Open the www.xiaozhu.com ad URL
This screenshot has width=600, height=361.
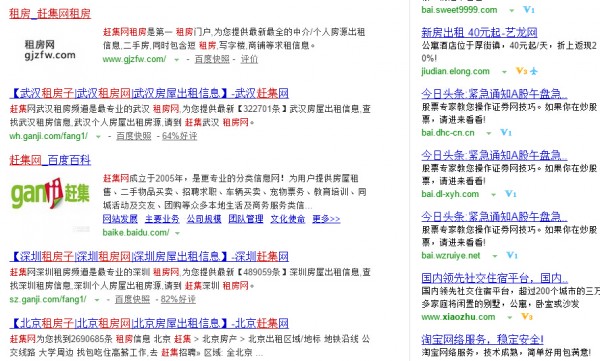(x=458, y=317)
